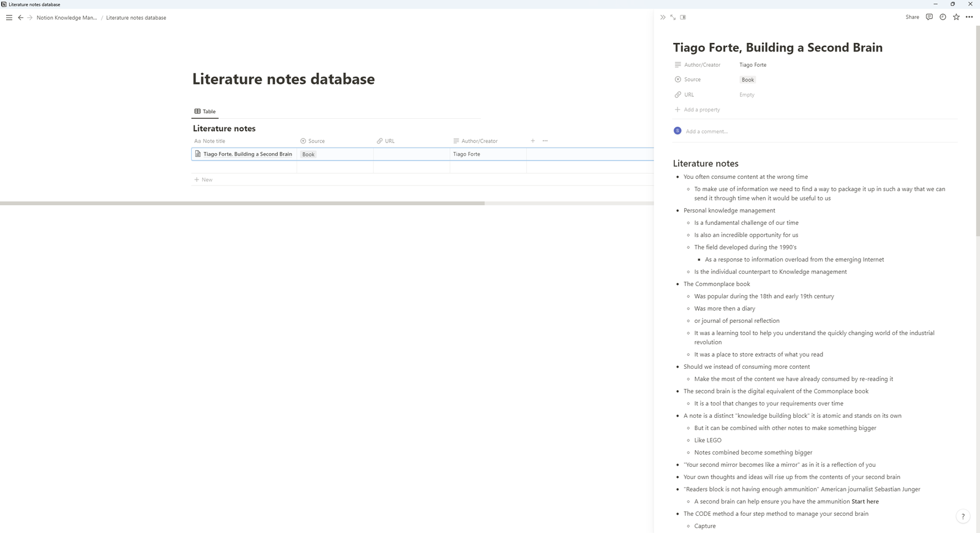Click bullet 'You often consume content at the wrong time'
The height and width of the screenshot is (533, 980).
(x=745, y=177)
